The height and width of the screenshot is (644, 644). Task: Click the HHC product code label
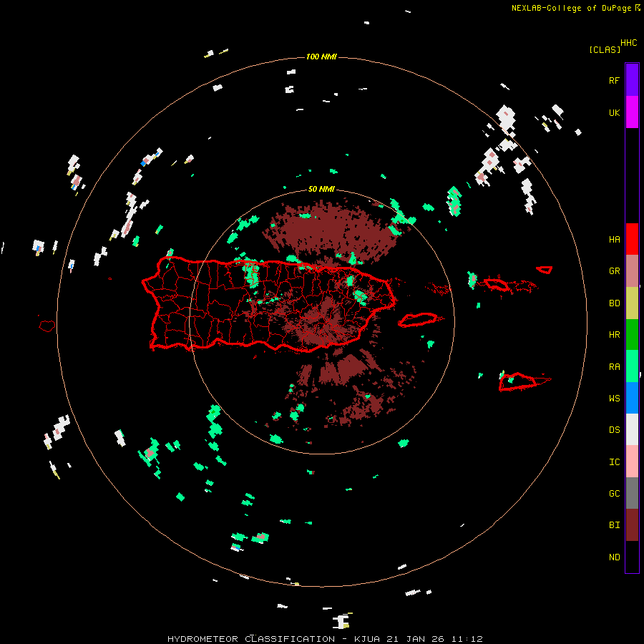coord(628,42)
